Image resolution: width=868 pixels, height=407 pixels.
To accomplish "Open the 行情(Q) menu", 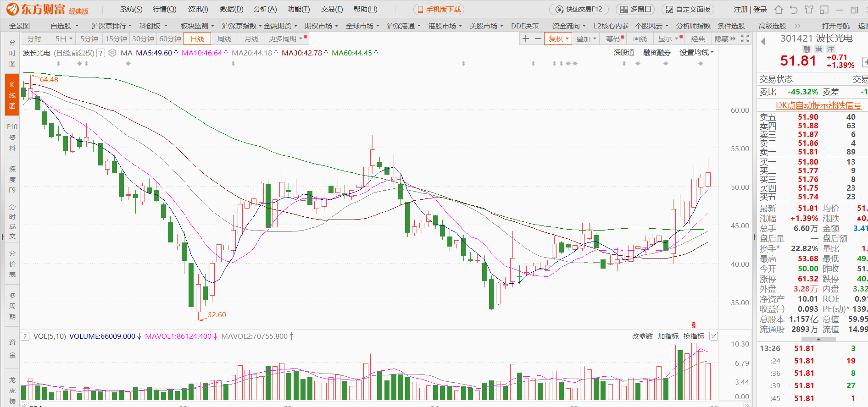I will (164, 9).
